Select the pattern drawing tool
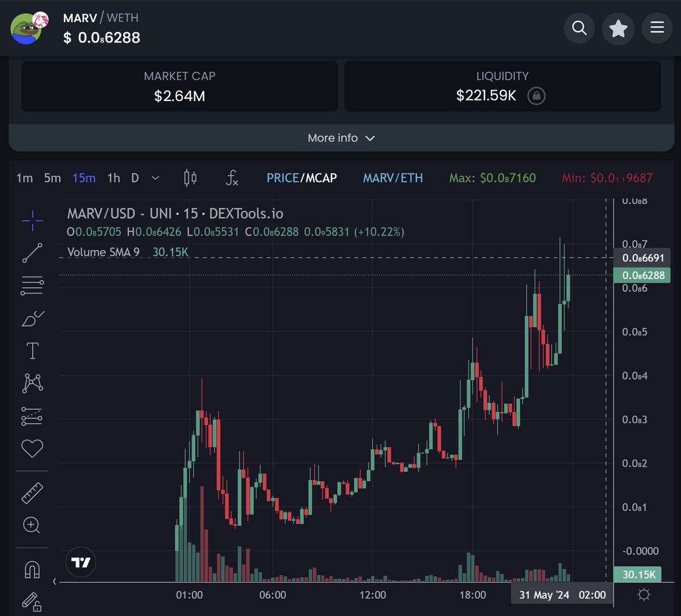This screenshot has width=681, height=616. point(32,383)
